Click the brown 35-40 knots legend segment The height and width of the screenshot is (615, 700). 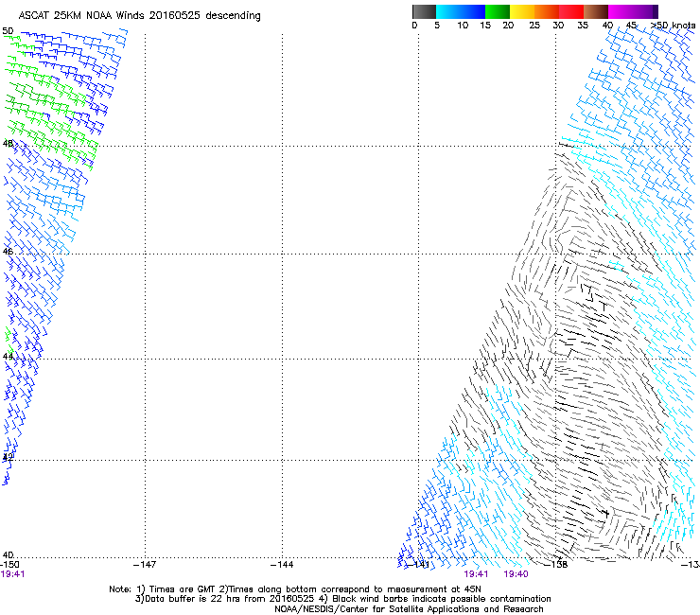click(596, 11)
